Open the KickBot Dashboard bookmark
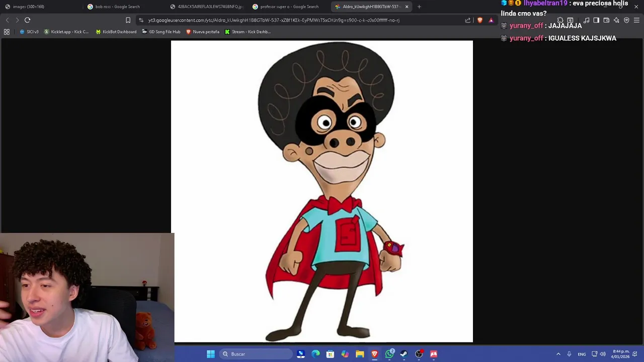This screenshot has width=644, height=362. [x=116, y=32]
